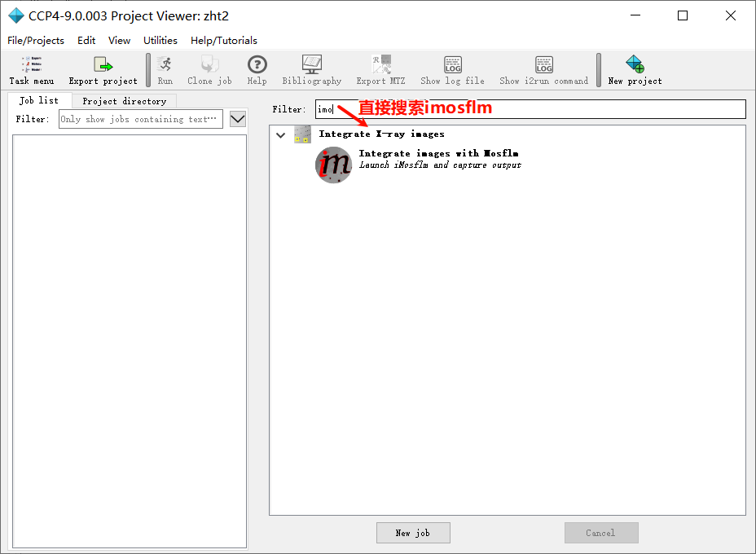The height and width of the screenshot is (554, 756).
Task: Click the Integrate X-ray images folder icon
Action: (303, 134)
